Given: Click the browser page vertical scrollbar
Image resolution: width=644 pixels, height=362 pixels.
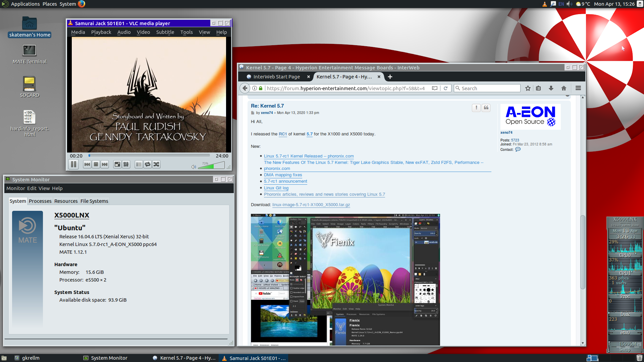Looking at the screenshot, I should coord(583,252).
